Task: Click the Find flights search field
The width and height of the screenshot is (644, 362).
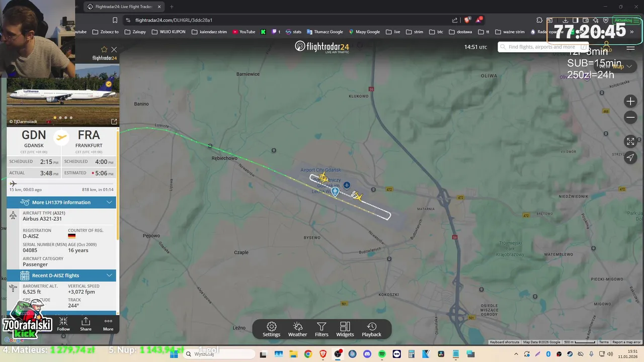Action: click(543, 47)
